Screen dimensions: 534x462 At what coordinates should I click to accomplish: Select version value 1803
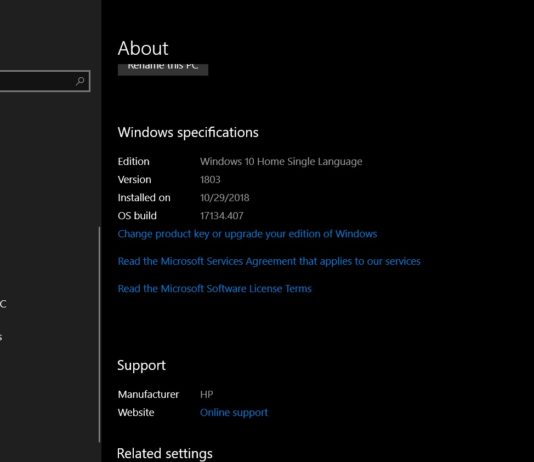[x=210, y=179]
